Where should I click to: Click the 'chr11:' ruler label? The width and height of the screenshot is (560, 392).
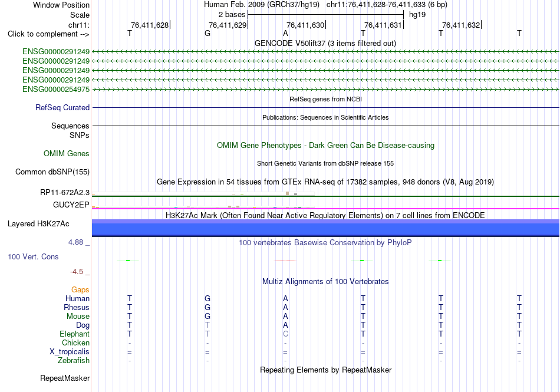pos(78,25)
